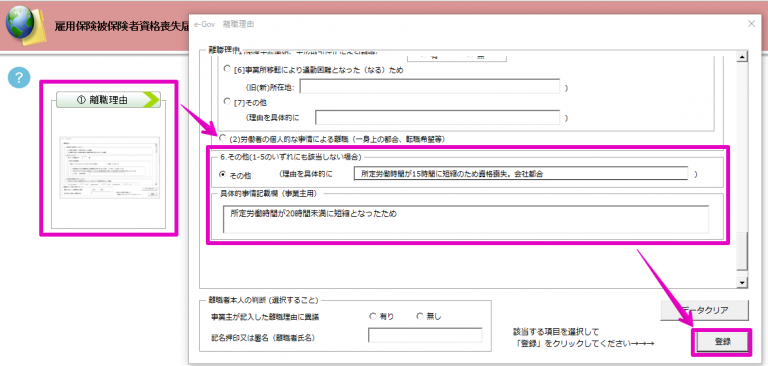Click the 記名押印又は署名 name field
Viewport: 768px width, 366px height.
pyautogui.click(x=425, y=335)
